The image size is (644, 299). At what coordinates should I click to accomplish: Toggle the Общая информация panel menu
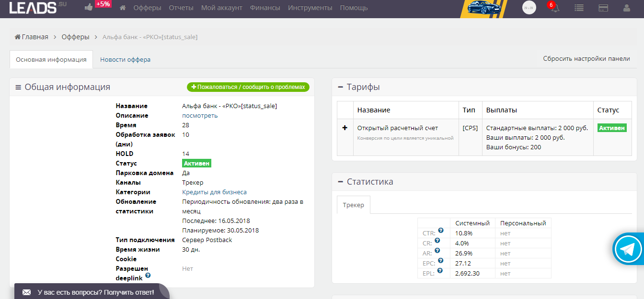pos(18,88)
